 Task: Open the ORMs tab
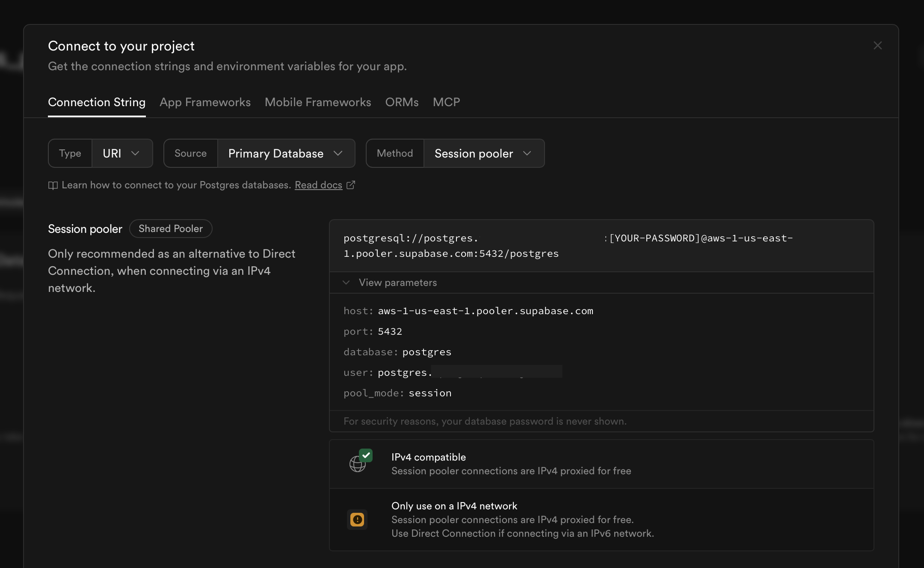[402, 102]
